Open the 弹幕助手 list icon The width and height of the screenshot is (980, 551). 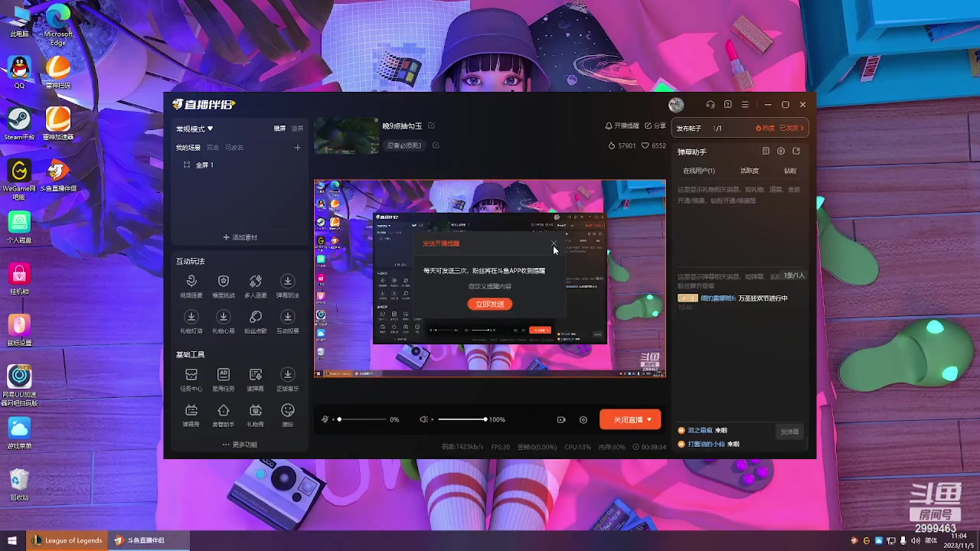[x=766, y=152]
